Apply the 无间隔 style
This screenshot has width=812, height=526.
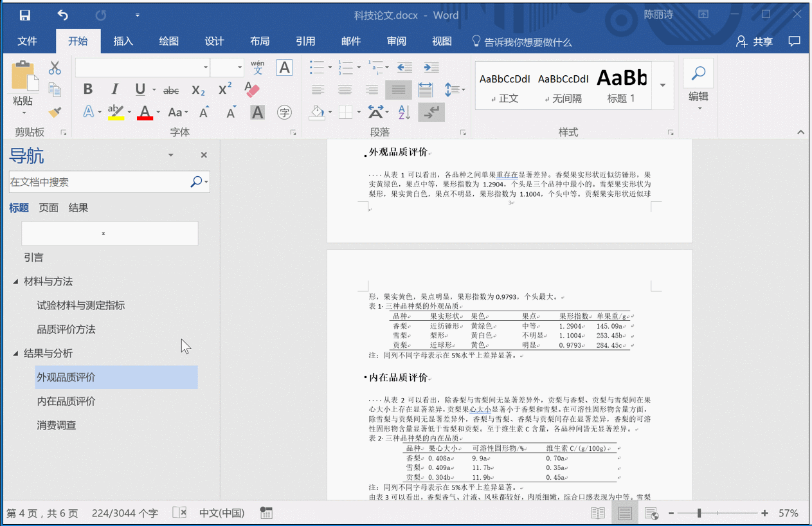coord(563,86)
